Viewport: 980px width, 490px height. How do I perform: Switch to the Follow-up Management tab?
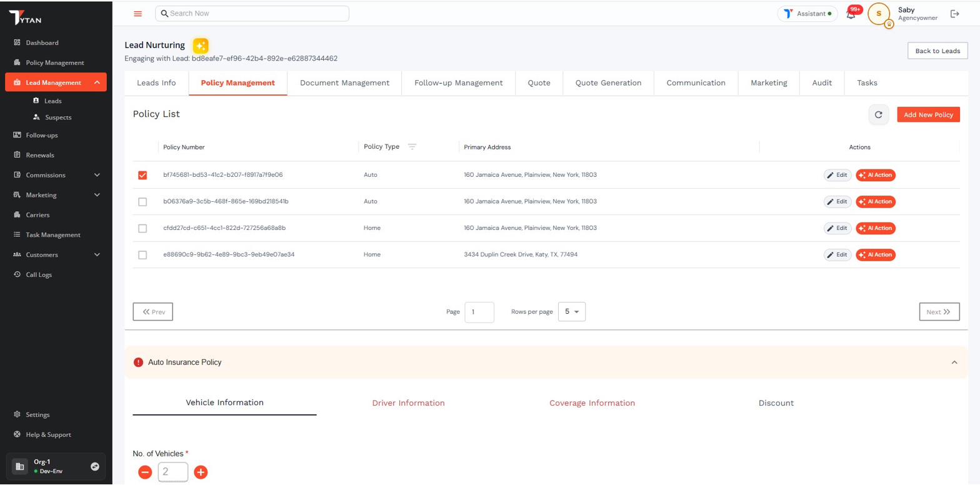pyautogui.click(x=458, y=83)
